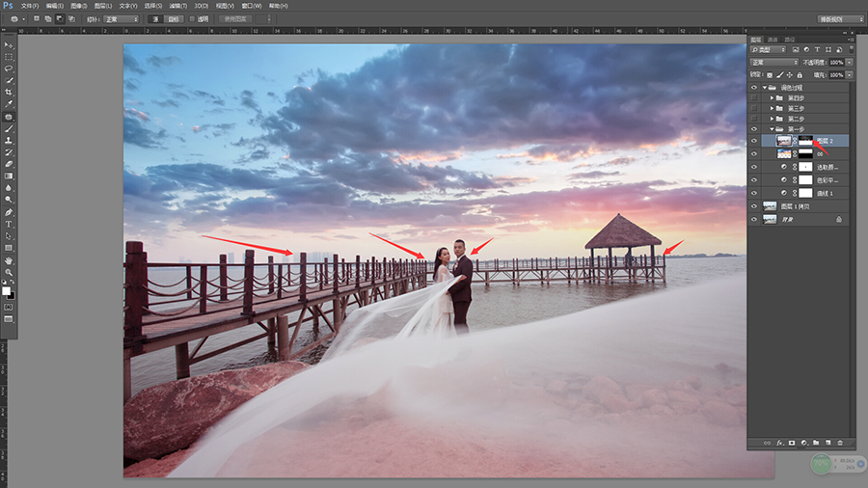
Task: Open the patch mode dropdown
Action: pyautogui.click(x=121, y=19)
